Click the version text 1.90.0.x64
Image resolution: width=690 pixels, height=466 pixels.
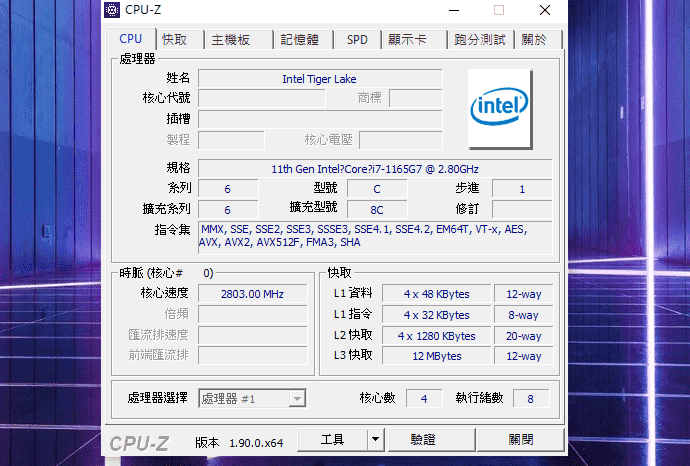pos(256,443)
